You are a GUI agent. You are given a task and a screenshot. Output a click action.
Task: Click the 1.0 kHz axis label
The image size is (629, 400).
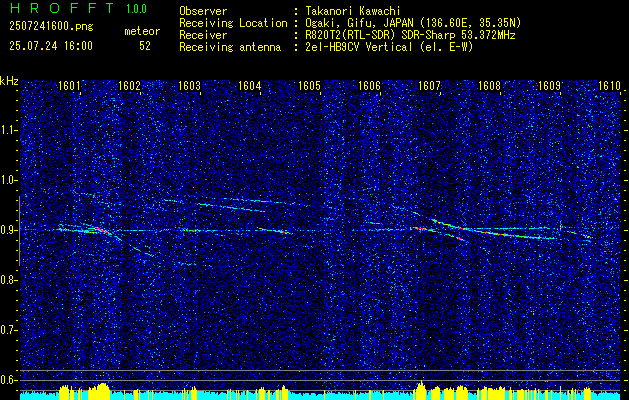point(8,181)
